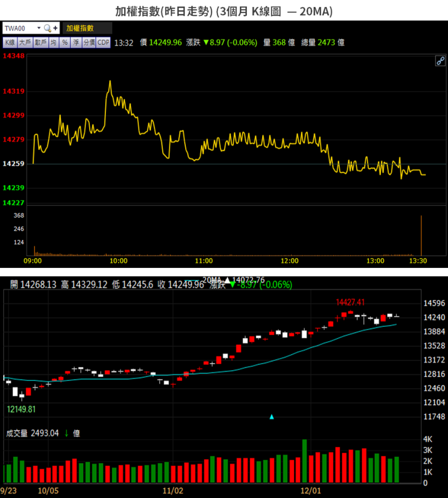Click the cyan triangle marker in the K-line chart

point(272,417)
